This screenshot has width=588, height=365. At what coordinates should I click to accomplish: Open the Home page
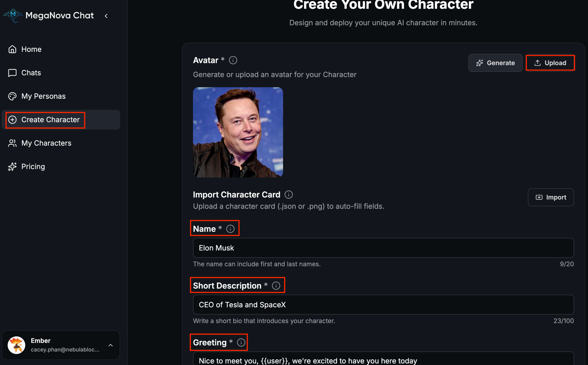(x=31, y=49)
